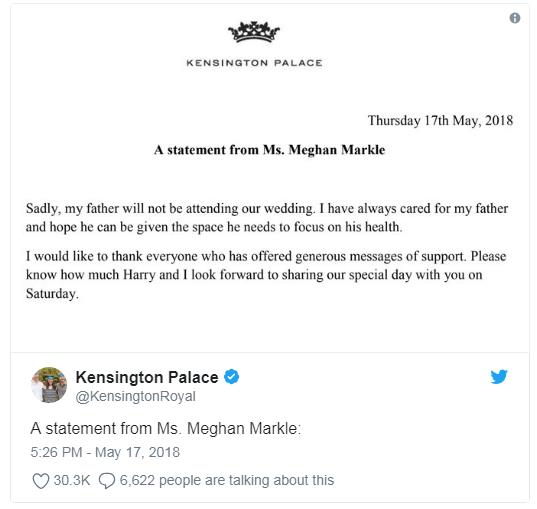Click the info icon in the top corner

tap(515, 18)
